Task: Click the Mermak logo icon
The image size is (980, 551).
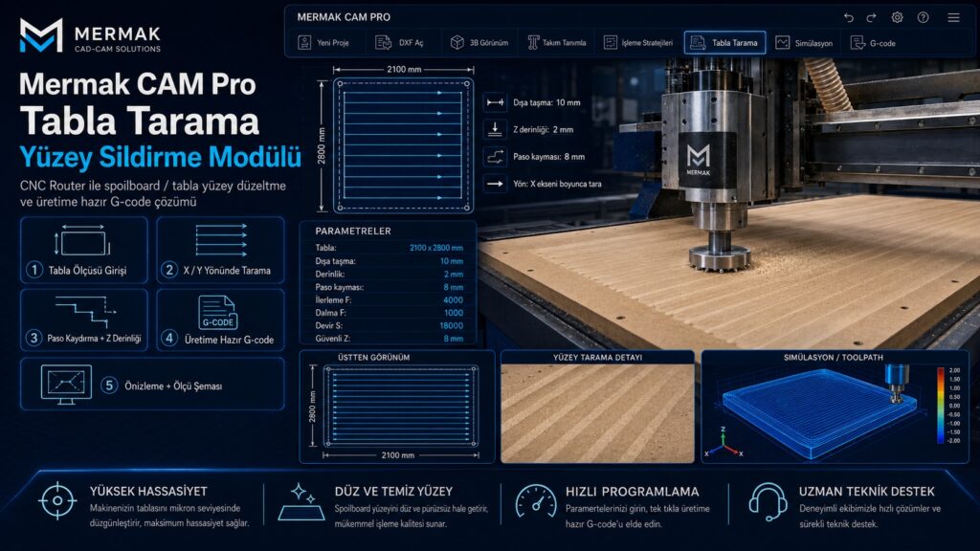Action: 41,35
